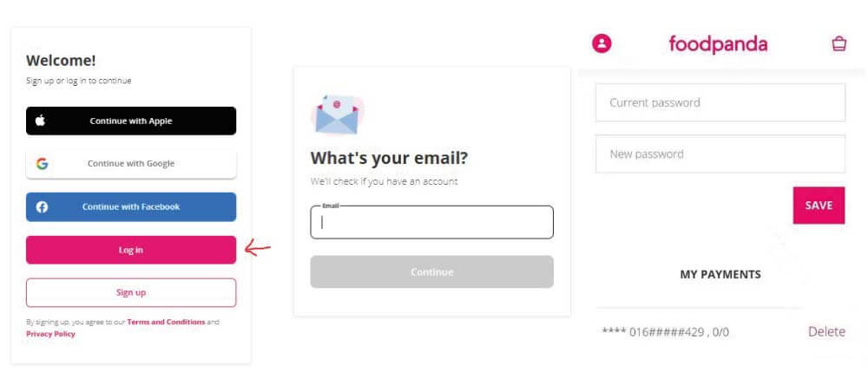The width and height of the screenshot is (868, 386).
Task: Focus the Email input field
Action: click(x=431, y=222)
